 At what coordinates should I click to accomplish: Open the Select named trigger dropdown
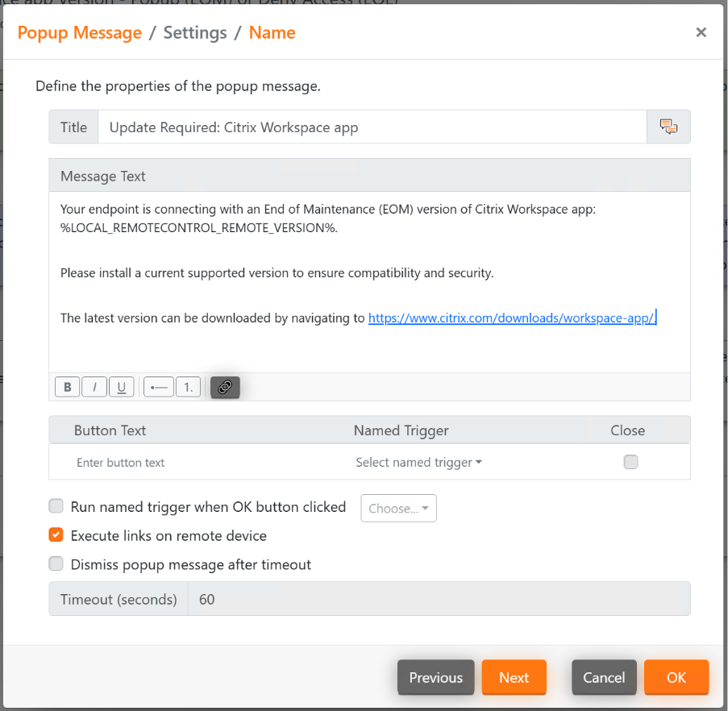point(418,462)
